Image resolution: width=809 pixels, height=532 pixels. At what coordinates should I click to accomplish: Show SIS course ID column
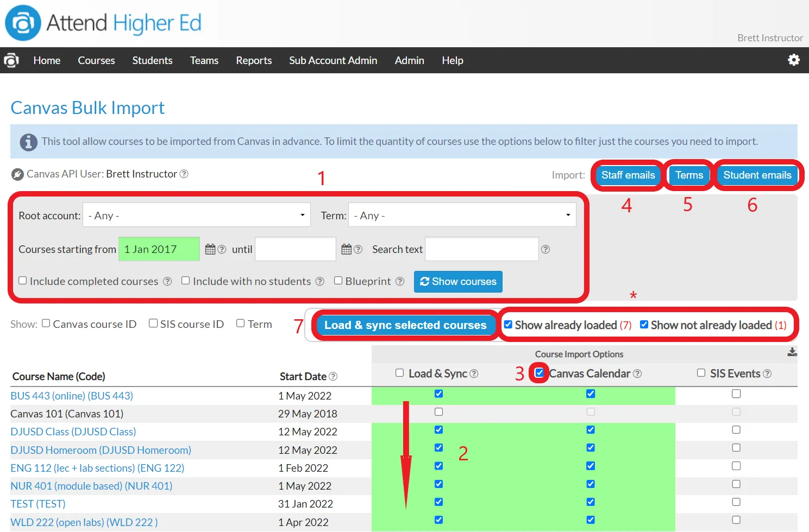(153, 324)
